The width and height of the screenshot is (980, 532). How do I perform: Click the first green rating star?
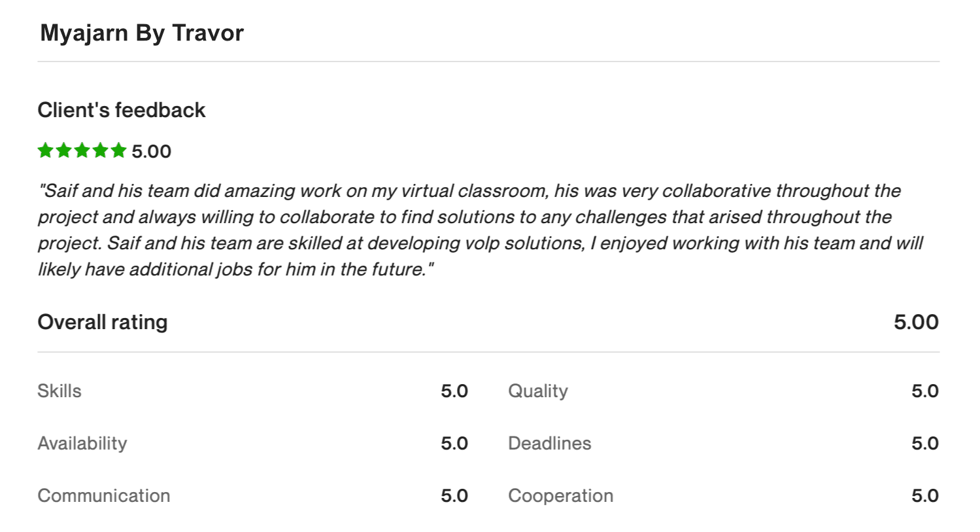45,151
